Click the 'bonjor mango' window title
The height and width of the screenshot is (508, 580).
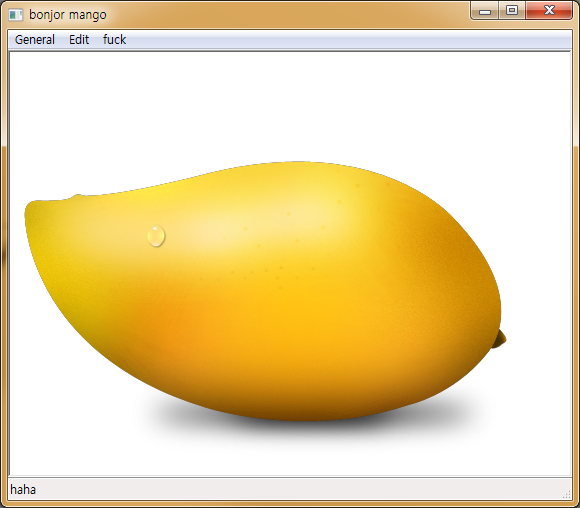[68, 15]
